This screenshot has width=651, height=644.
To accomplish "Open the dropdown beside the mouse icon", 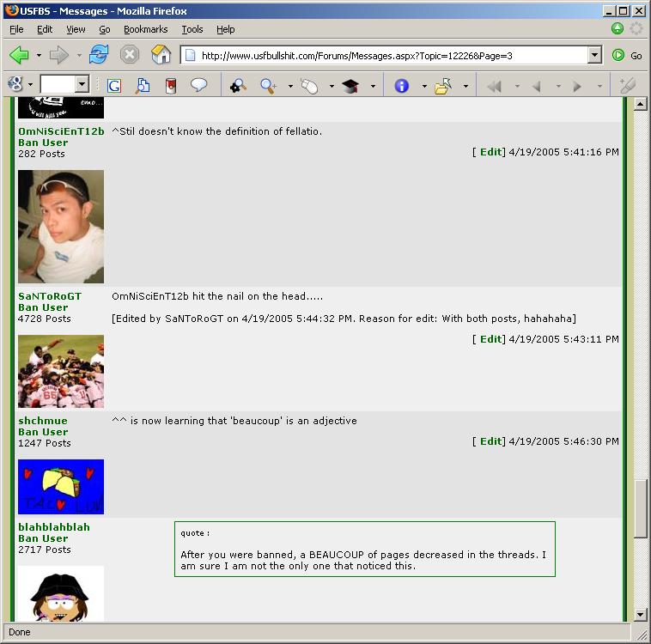I will [x=332, y=86].
